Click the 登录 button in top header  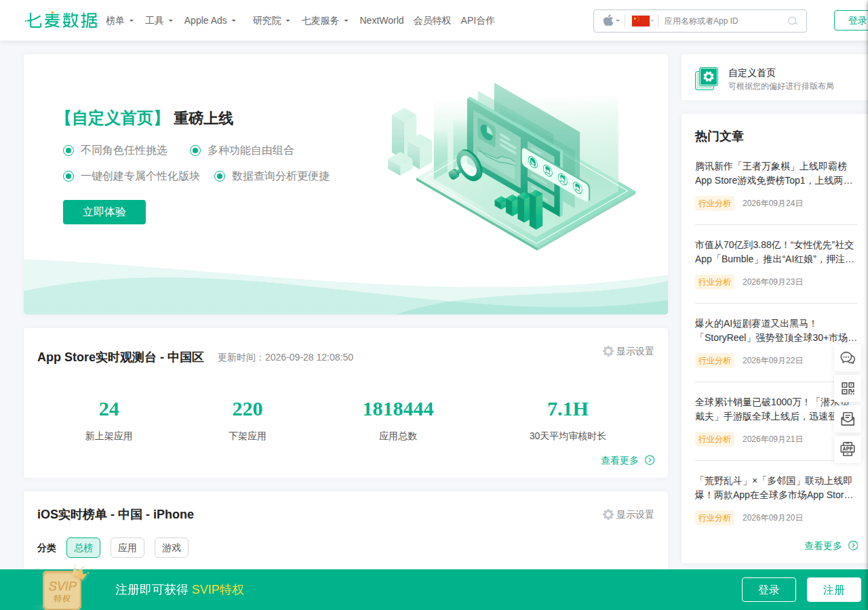(851, 20)
